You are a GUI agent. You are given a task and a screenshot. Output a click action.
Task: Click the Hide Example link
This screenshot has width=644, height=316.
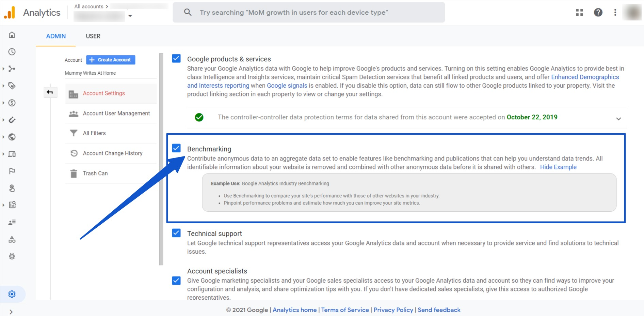pos(558,167)
